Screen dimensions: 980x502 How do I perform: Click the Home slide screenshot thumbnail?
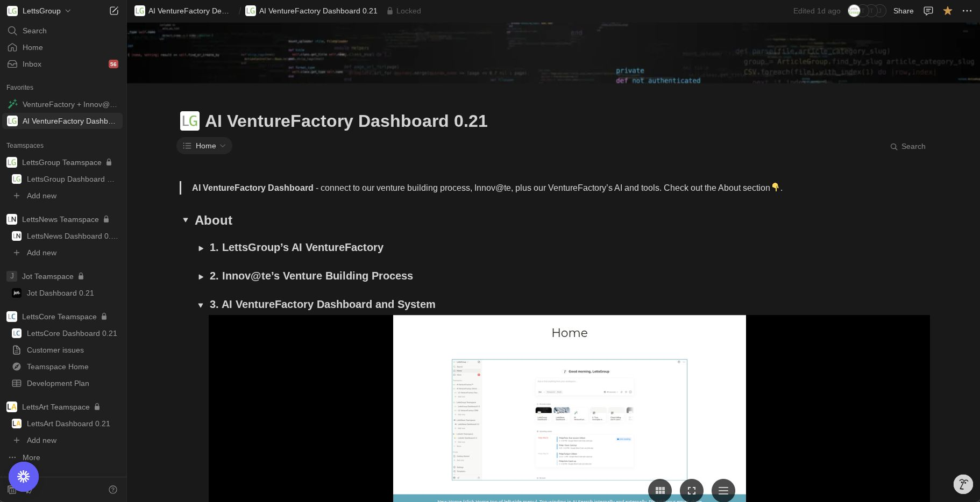coord(570,419)
